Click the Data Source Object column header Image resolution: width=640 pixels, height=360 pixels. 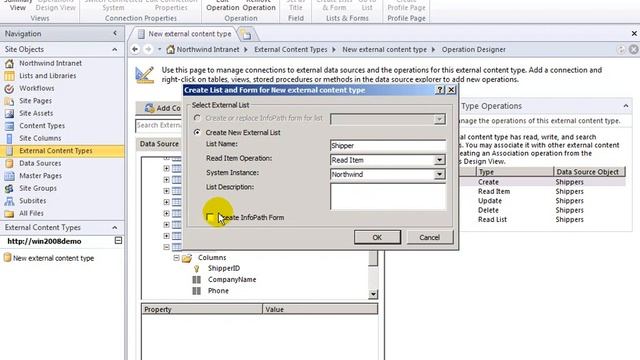[589, 172]
